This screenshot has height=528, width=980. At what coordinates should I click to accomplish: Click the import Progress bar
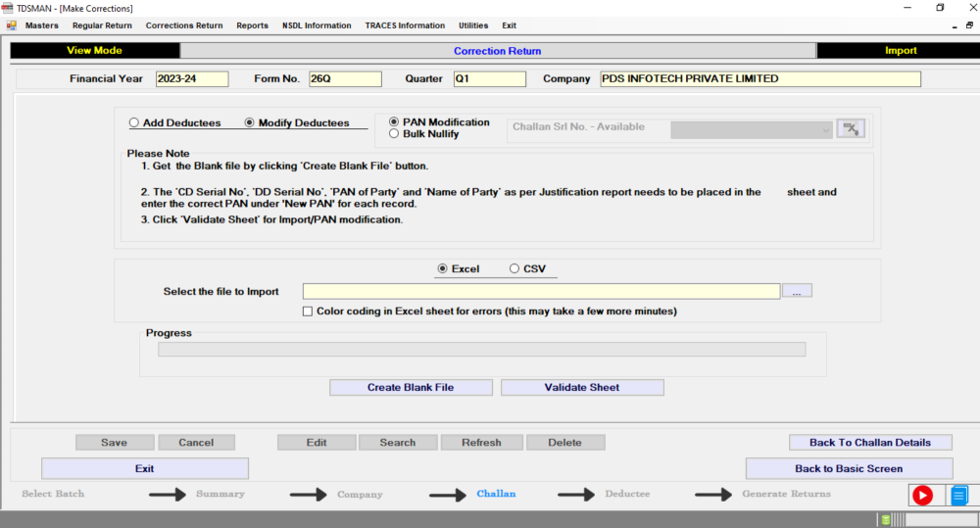tap(482, 350)
